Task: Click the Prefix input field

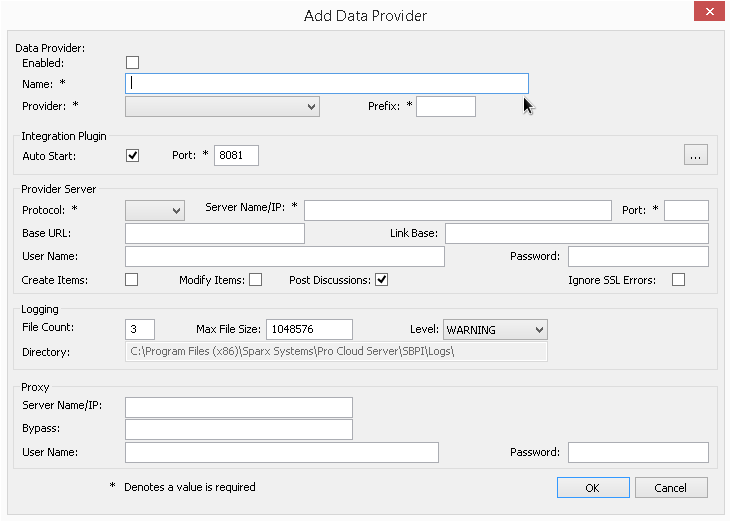Action: pyautogui.click(x=446, y=106)
